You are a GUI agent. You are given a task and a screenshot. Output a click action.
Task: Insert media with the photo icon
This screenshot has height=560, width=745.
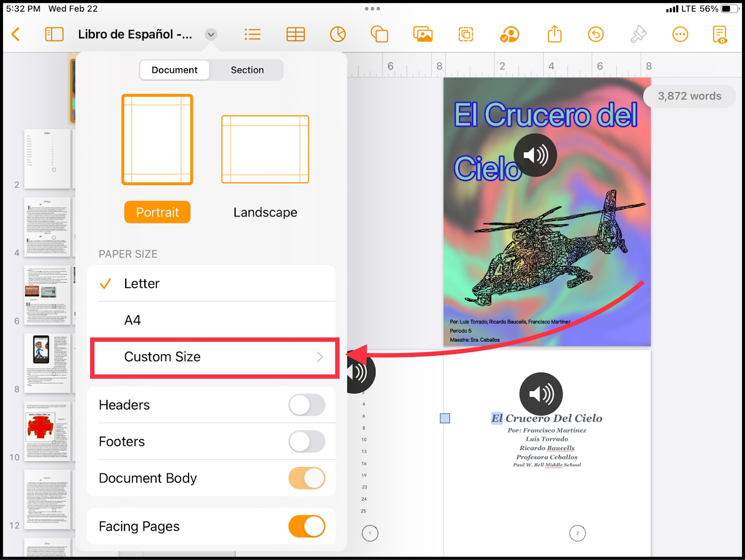click(423, 34)
